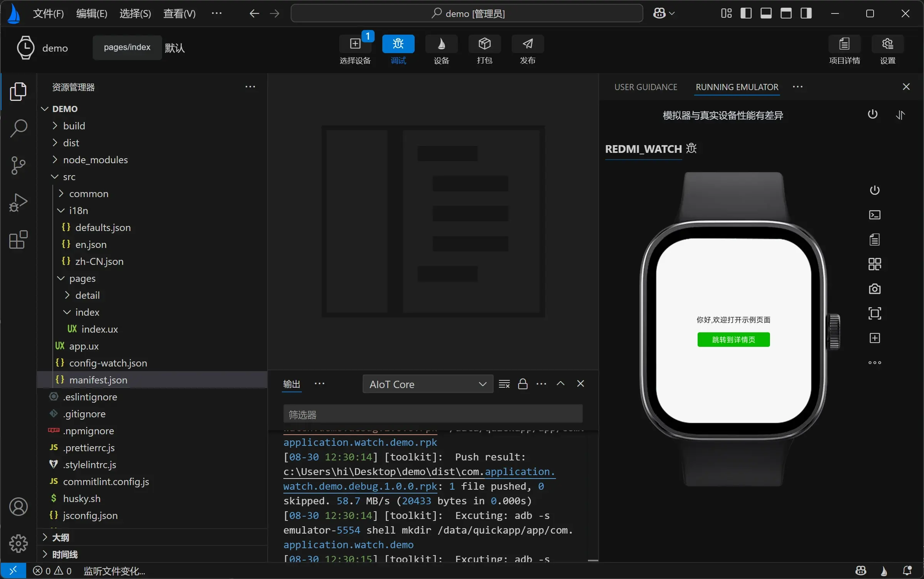Viewport: 924px width, 579px height.
Task: Open the 编辑(E) menu
Action: pyautogui.click(x=92, y=13)
